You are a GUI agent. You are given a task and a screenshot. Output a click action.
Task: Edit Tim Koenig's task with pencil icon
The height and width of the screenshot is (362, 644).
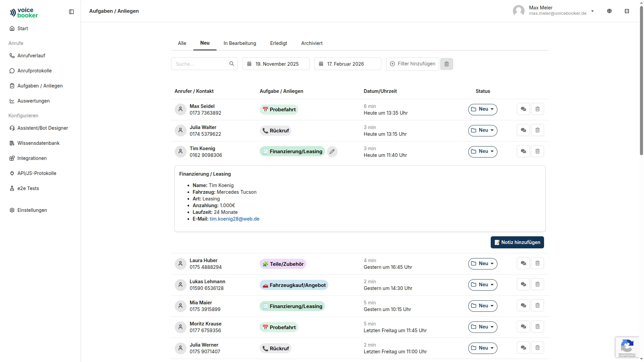(332, 152)
